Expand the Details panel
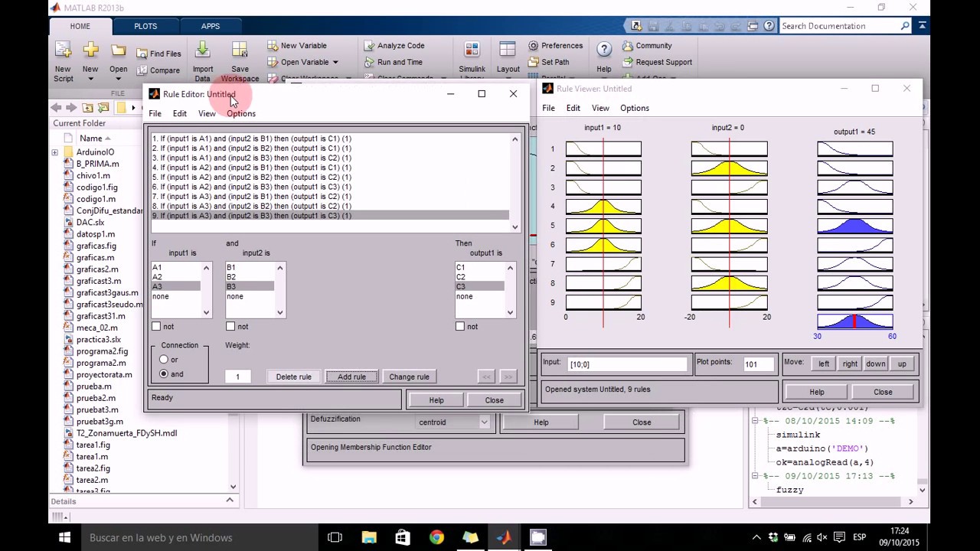Viewport: 980px width, 551px height. click(229, 500)
